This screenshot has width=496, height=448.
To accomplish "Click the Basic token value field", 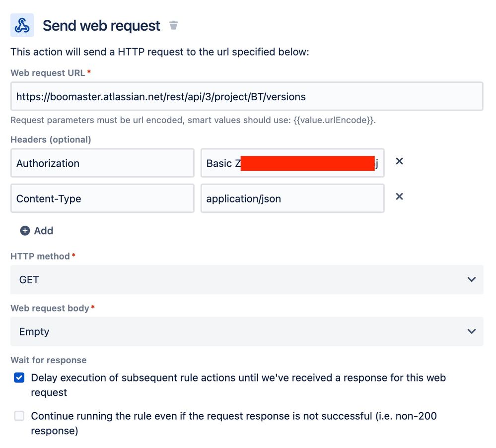I will pyautogui.click(x=292, y=163).
